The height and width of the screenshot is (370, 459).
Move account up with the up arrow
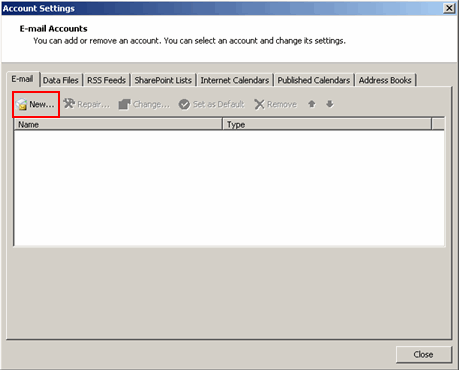click(x=312, y=104)
